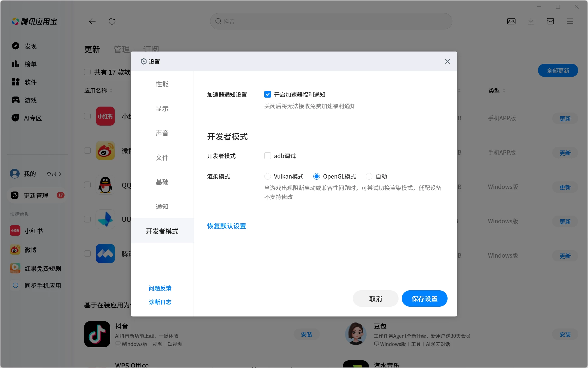Click 取消 button

point(375,298)
